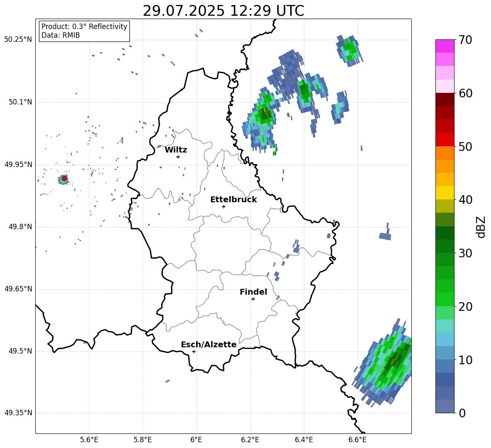Click the Esch/Alzette station cross marker

194,351
